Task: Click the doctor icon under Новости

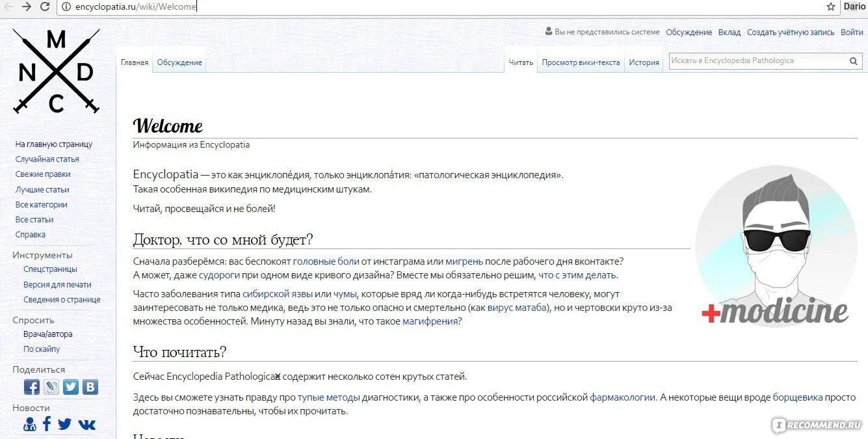Action: (29, 423)
